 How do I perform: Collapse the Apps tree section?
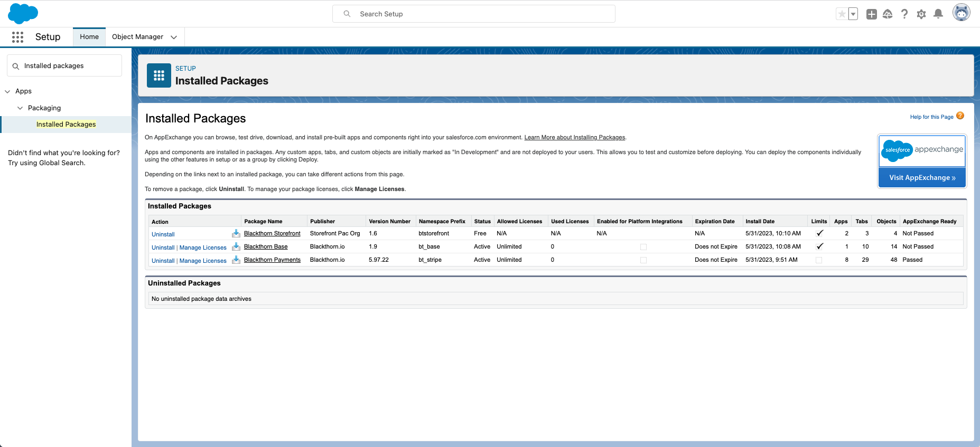tap(7, 91)
